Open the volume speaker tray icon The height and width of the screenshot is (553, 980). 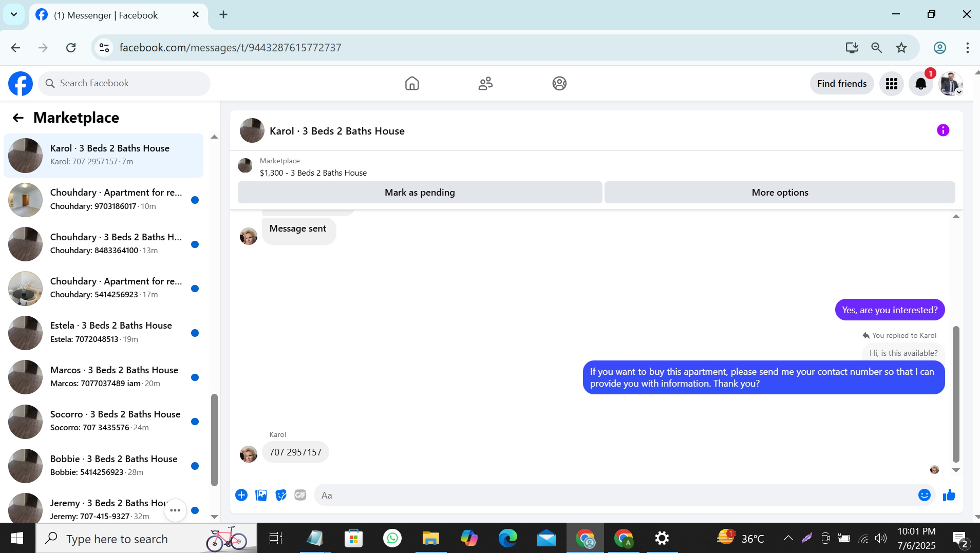click(x=881, y=538)
